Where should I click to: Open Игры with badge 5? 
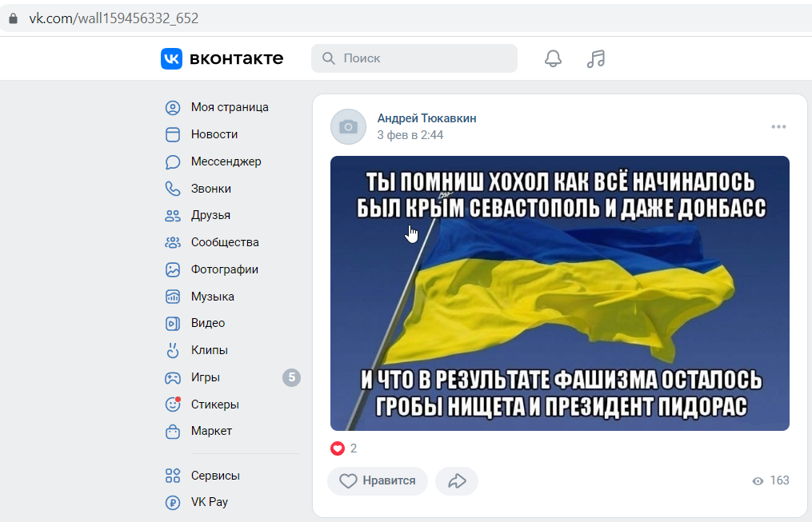[x=230, y=377]
